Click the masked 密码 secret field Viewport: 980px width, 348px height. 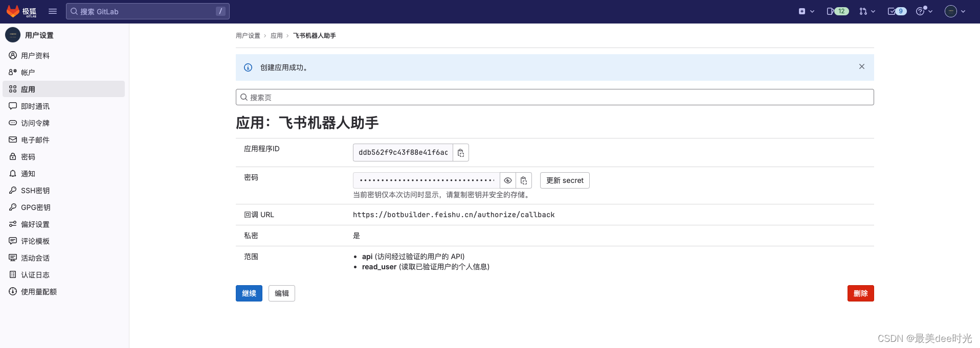coord(427,180)
